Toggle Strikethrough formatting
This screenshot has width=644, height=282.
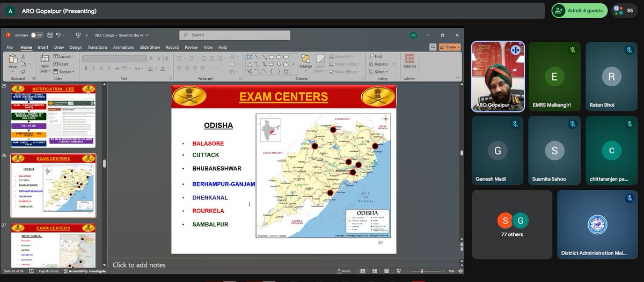pyautogui.click(x=116, y=68)
